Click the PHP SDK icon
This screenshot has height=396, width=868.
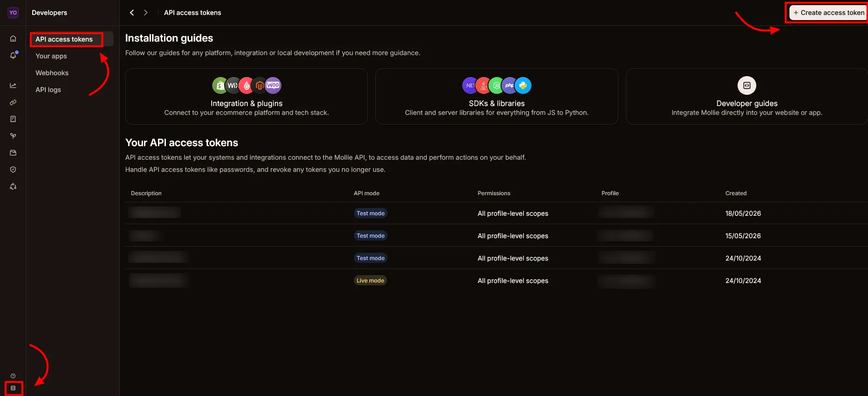(509, 85)
